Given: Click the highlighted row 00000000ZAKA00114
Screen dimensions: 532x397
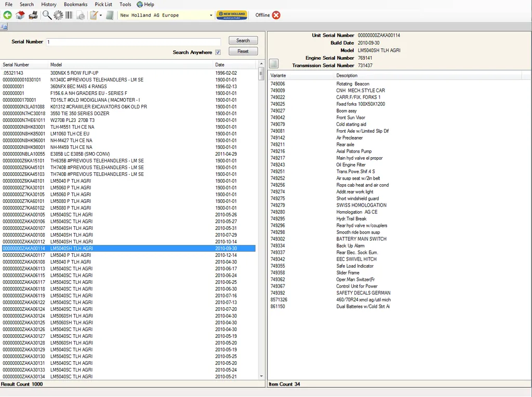Looking at the screenshot, I should pos(129,249).
